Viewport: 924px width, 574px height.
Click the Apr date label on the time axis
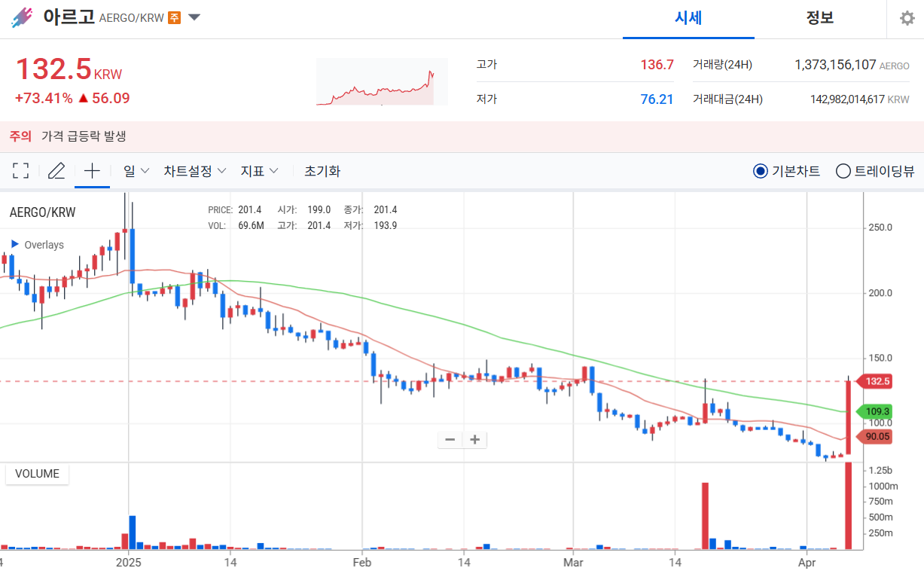(x=807, y=562)
